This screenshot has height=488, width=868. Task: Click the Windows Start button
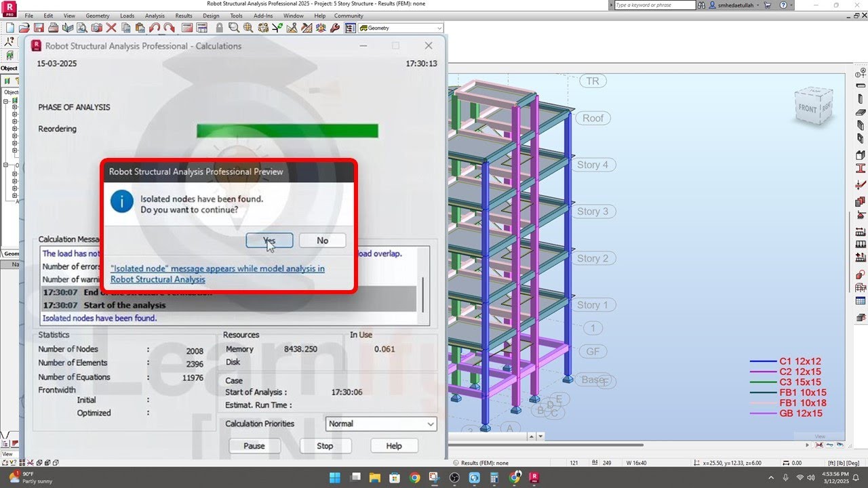334,478
